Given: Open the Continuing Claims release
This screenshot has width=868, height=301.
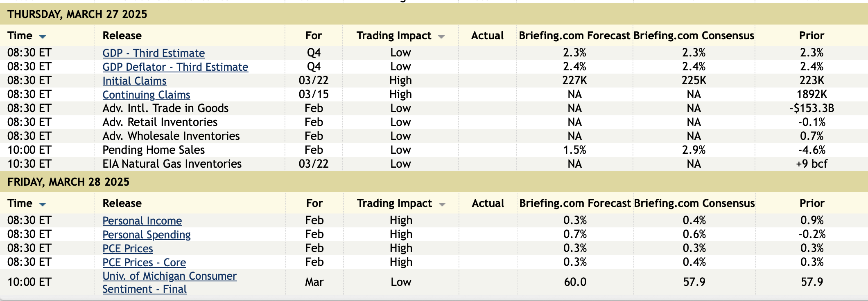Looking at the screenshot, I should click(x=146, y=95).
